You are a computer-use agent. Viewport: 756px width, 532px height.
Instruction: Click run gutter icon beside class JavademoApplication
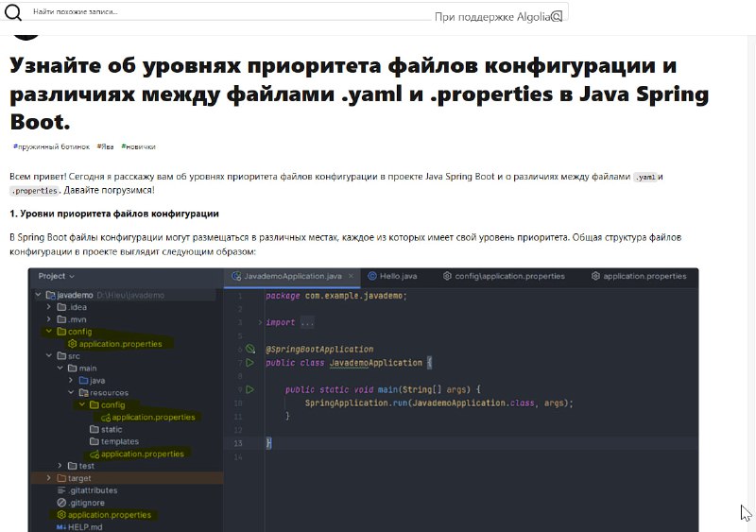(249, 362)
